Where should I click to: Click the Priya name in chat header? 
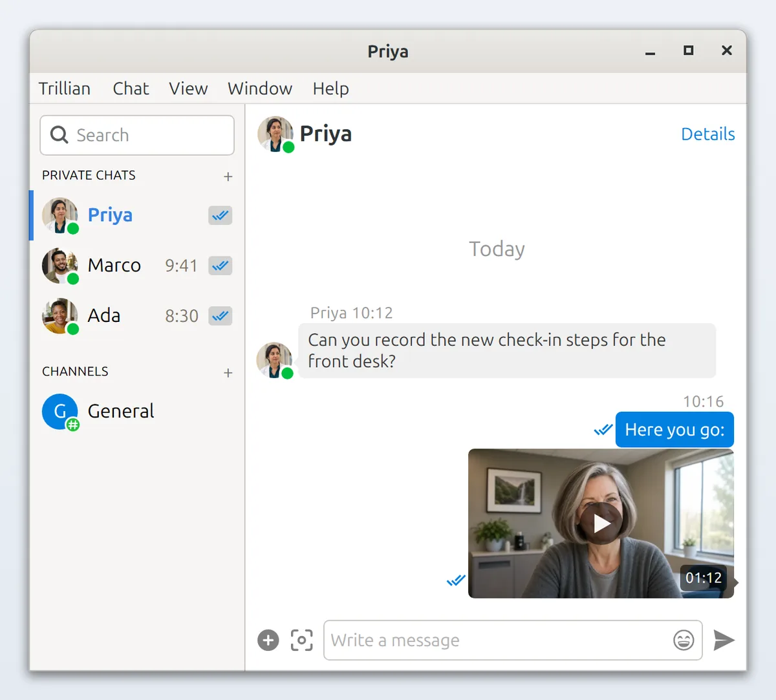(326, 134)
